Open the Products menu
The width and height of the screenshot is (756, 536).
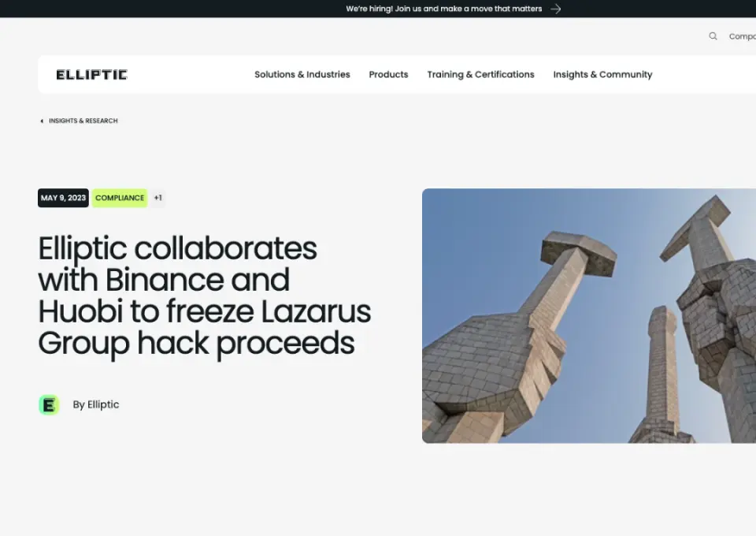coord(388,74)
